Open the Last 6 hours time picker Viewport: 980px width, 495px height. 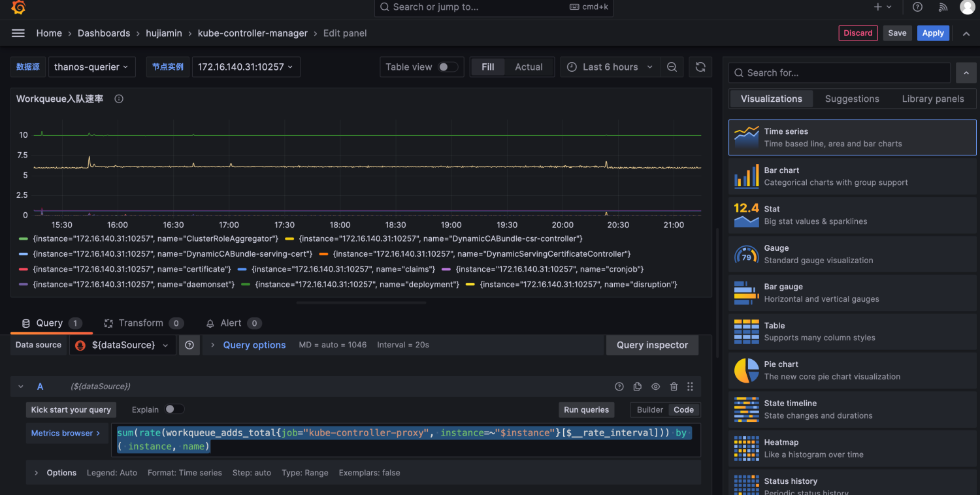(x=610, y=67)
